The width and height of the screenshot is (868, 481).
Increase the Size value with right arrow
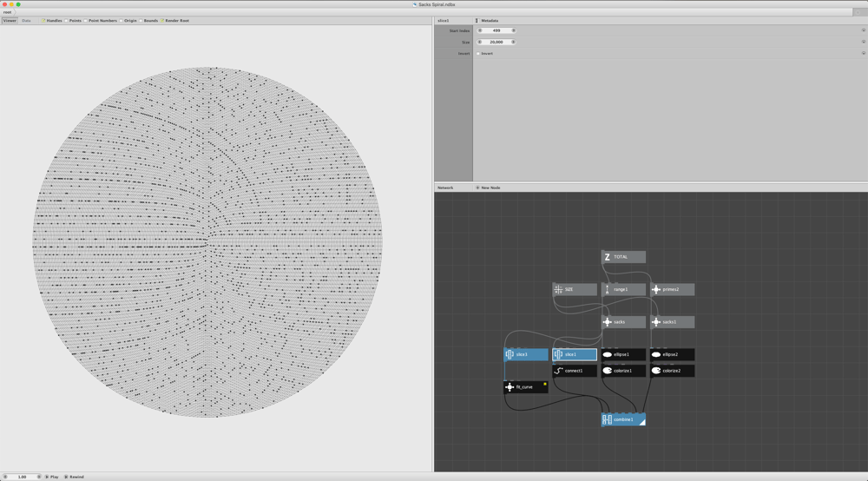pos(513,42)
